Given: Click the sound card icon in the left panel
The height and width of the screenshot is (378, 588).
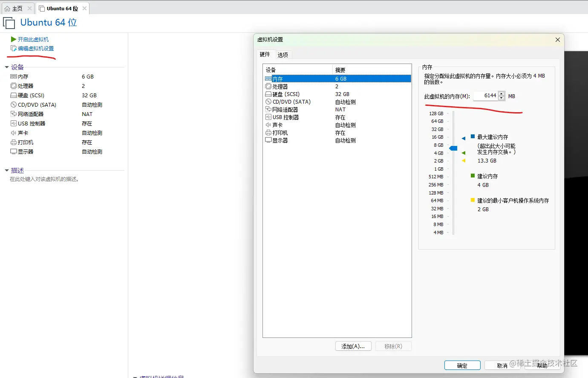Looking at the screenshot, I should (x=14, y=133).
